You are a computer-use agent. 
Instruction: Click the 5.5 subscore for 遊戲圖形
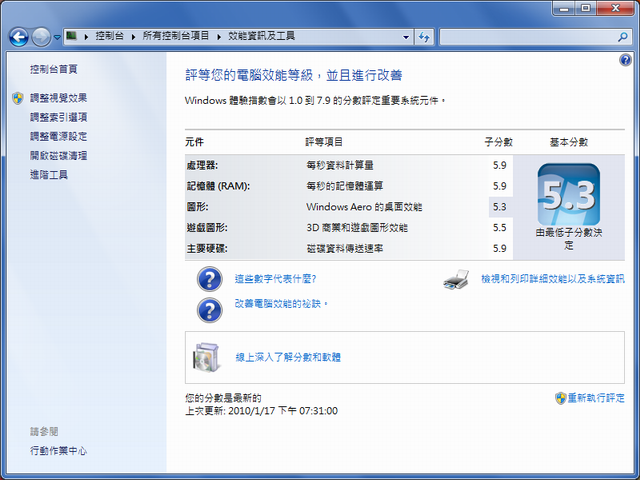click(x=500, y=228)
